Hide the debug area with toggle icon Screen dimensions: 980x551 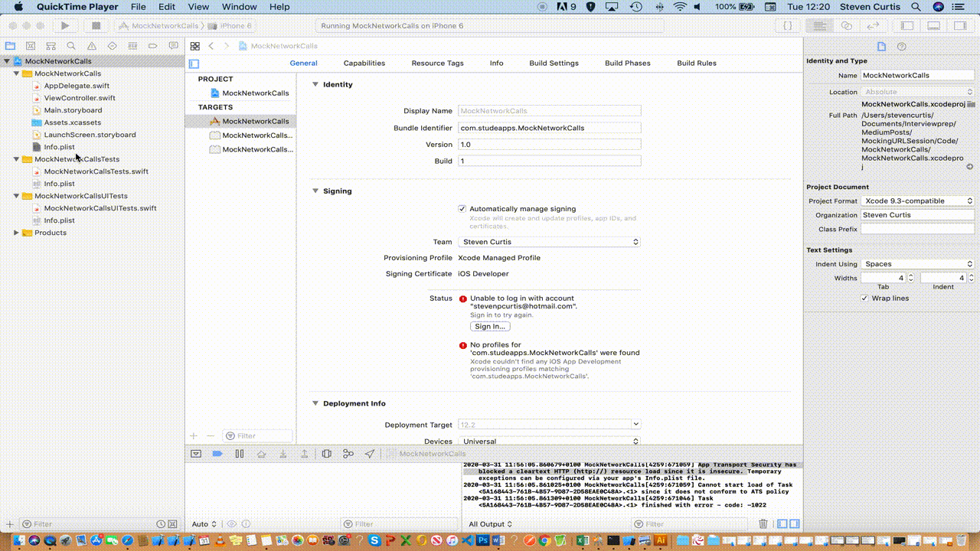coord(196,454)
